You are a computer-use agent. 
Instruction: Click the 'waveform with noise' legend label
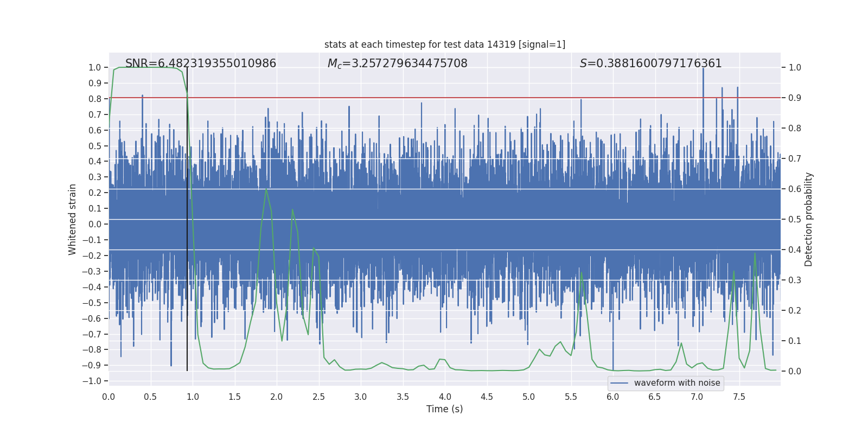click(676, 383)
